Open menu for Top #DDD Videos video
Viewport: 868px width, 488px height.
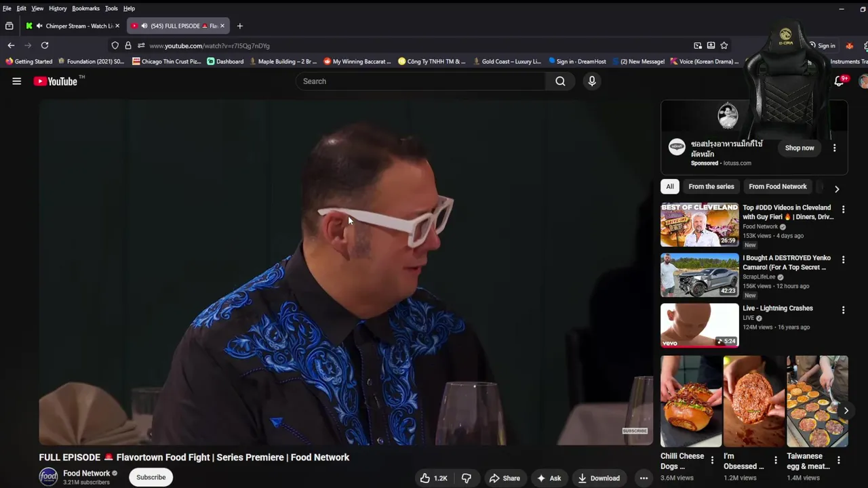point(843,209)
